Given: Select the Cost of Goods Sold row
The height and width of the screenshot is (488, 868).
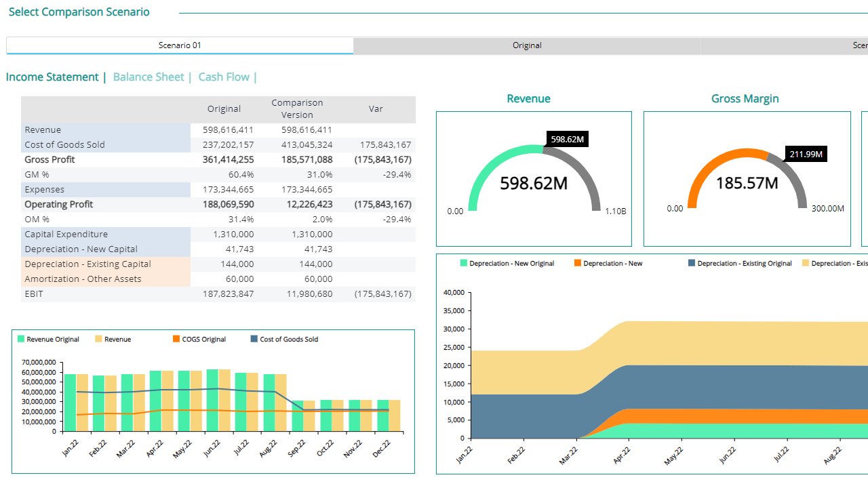Looking at the screenshot, I should 218,144.
